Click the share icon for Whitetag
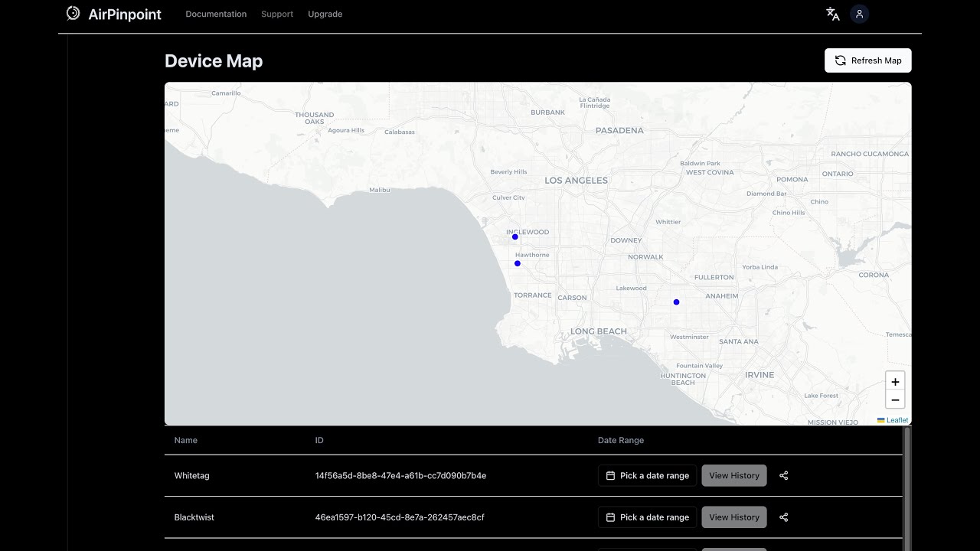The height and width of the screenshot is (551, 980). pyautogui.click(x=783, y=475)
